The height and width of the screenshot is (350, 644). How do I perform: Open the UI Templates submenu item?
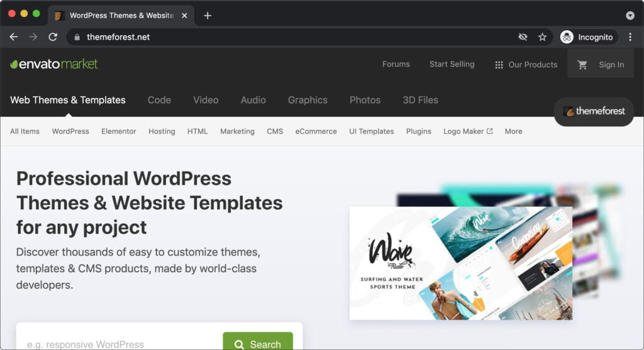click(371, 131)
